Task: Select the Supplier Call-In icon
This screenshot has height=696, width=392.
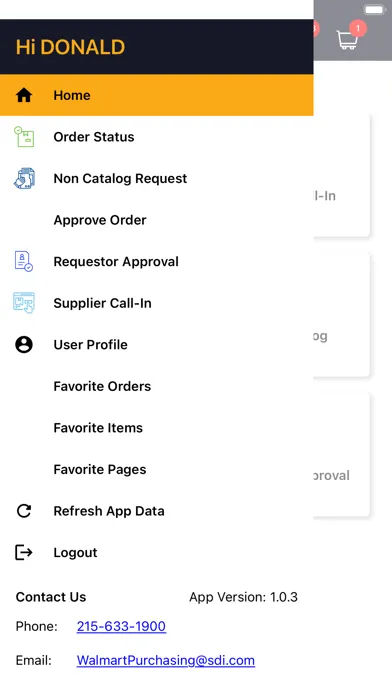Action: point(24,303)
